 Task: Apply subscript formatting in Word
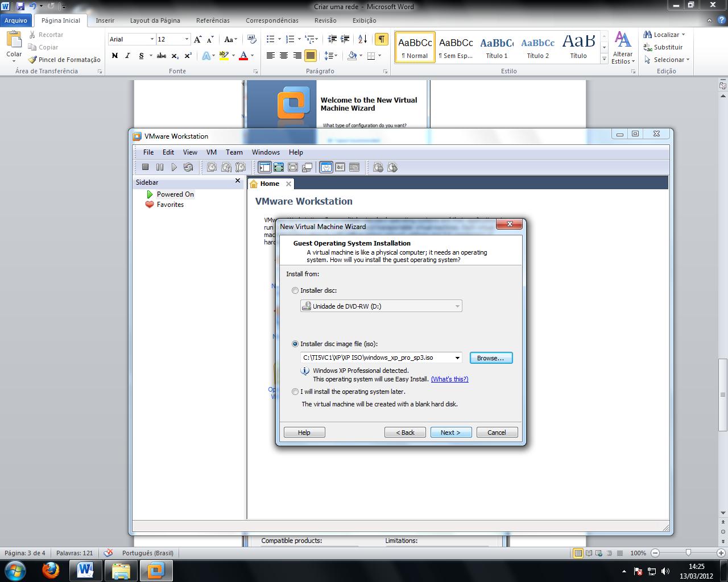(x=175, y=56)
